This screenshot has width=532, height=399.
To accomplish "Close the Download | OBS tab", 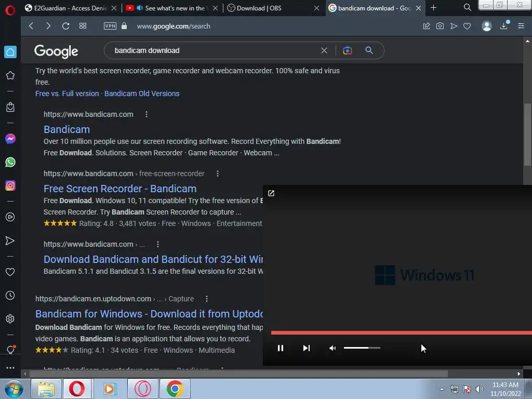I will [x=316, y=8].
